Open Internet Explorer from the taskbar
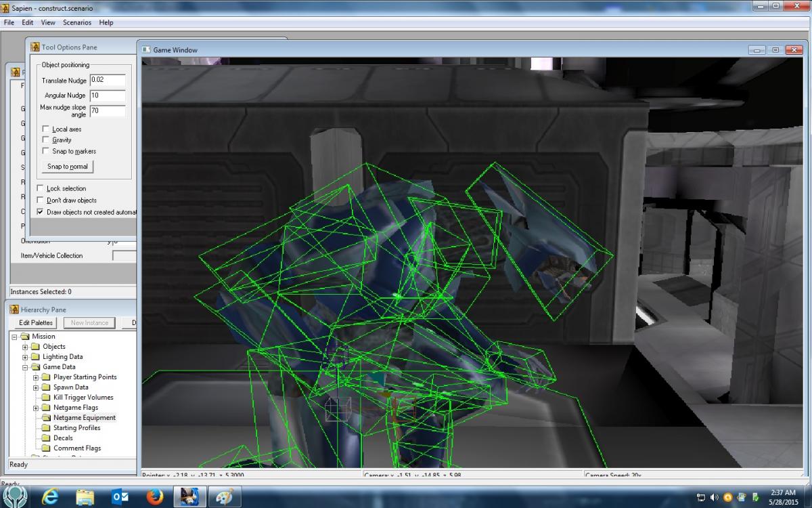 pyautogui.click(x=51, y=497)
